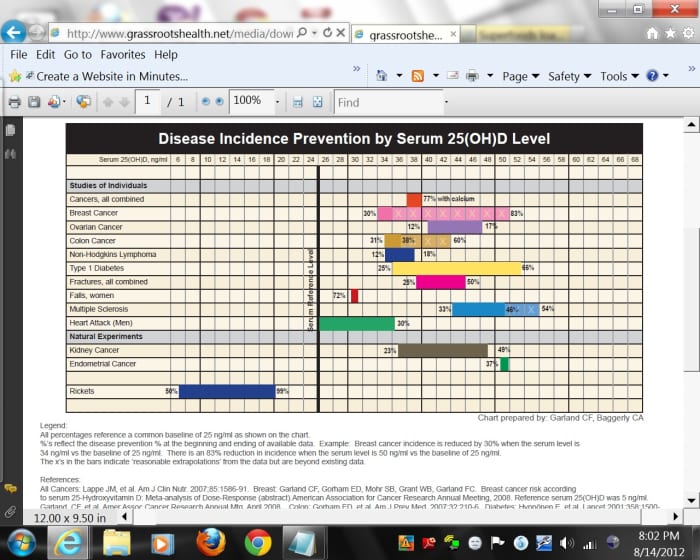Click the PDF collaborate globe icon

83,102
